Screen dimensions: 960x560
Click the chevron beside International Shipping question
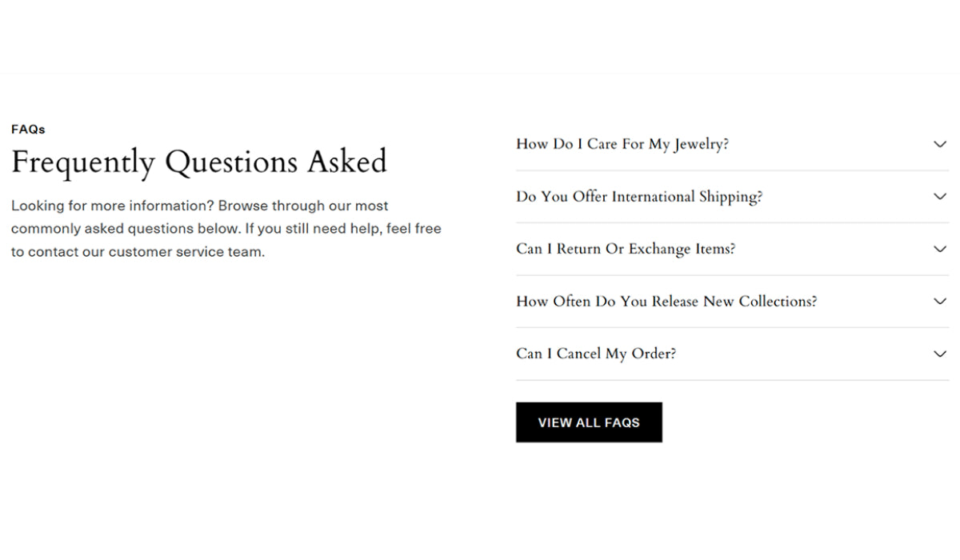pyautogui.click(x=940, y=197)
